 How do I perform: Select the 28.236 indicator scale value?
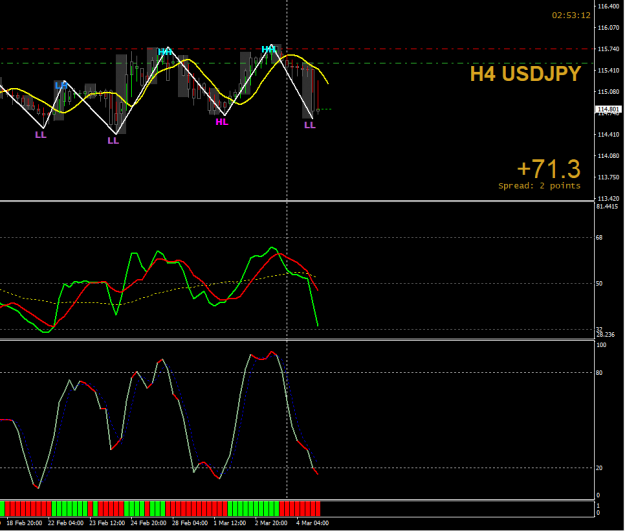coord(605,335)
